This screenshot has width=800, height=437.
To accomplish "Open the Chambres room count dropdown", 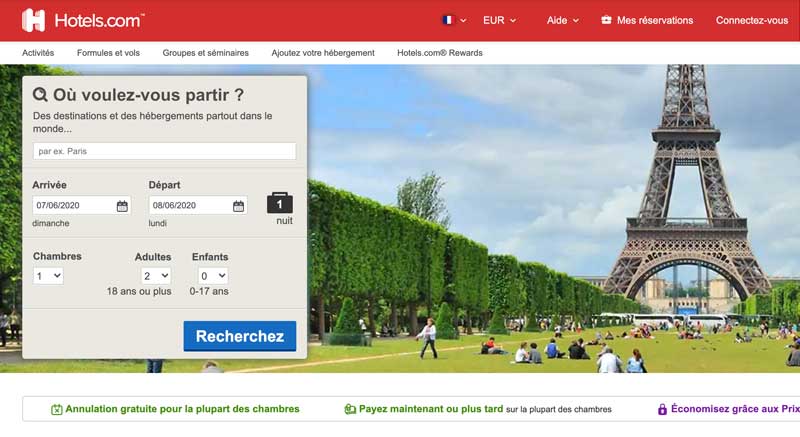I will (x=48, y=276).
